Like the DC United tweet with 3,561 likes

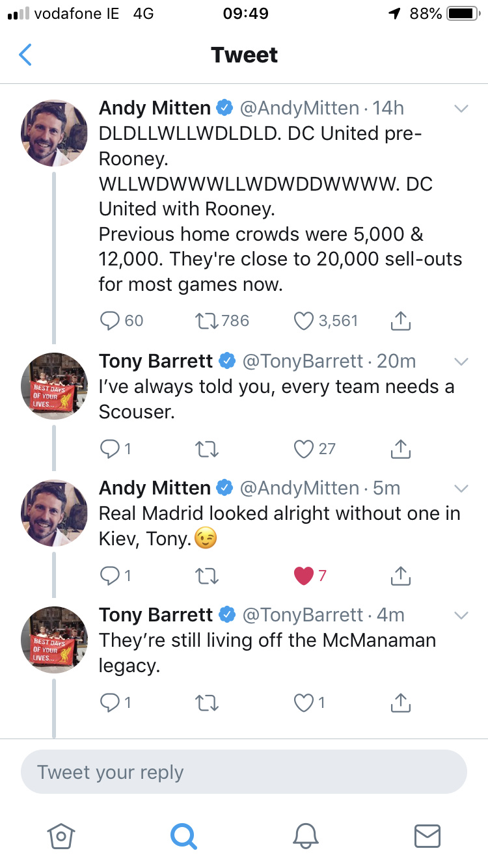click(x=304, y=320)
